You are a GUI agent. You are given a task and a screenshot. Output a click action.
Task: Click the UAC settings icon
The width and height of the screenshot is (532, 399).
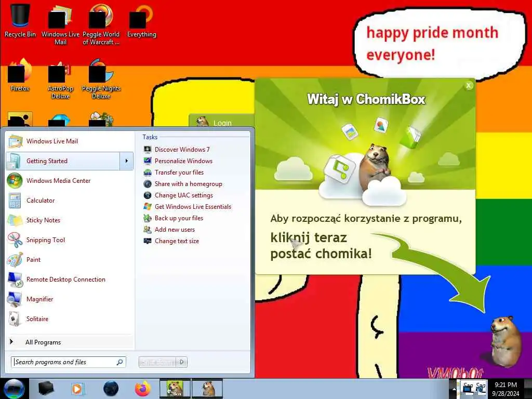147,195
